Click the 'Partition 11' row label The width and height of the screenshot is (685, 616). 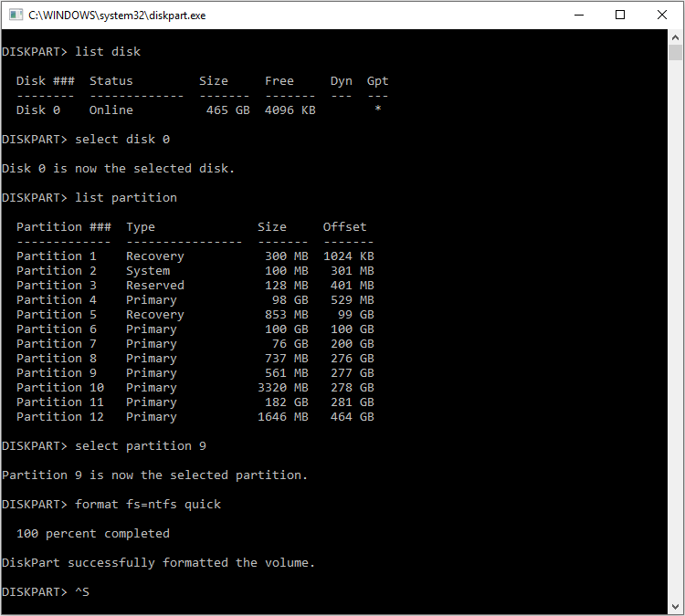coord(60,402)
